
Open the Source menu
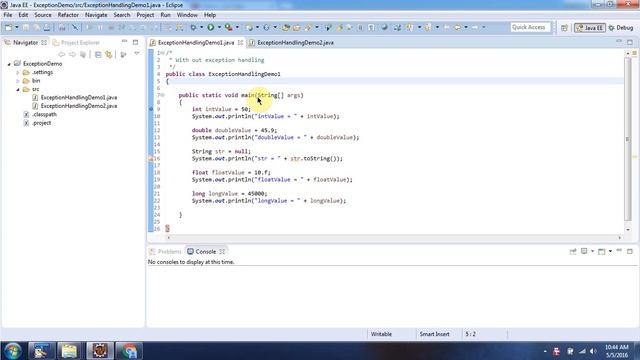click(43, 15)
